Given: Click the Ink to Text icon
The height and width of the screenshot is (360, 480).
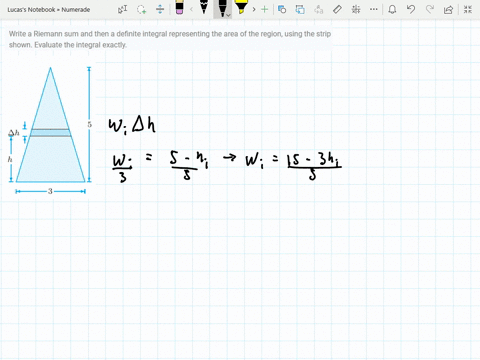Looking at the screenshot, I should pyautogui.click(x=319, y=9).
